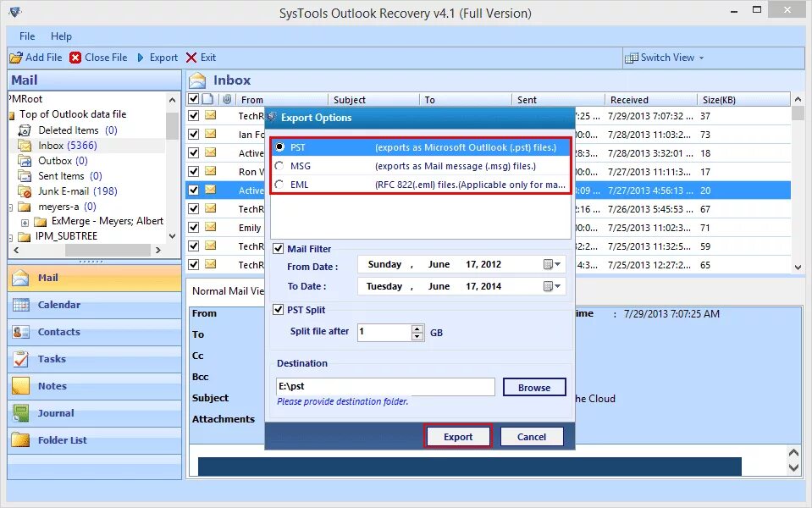The width and height of the screenshot is (812, 508).
Task: Click the Cancel button in dialog
Action: click(532, 437)
